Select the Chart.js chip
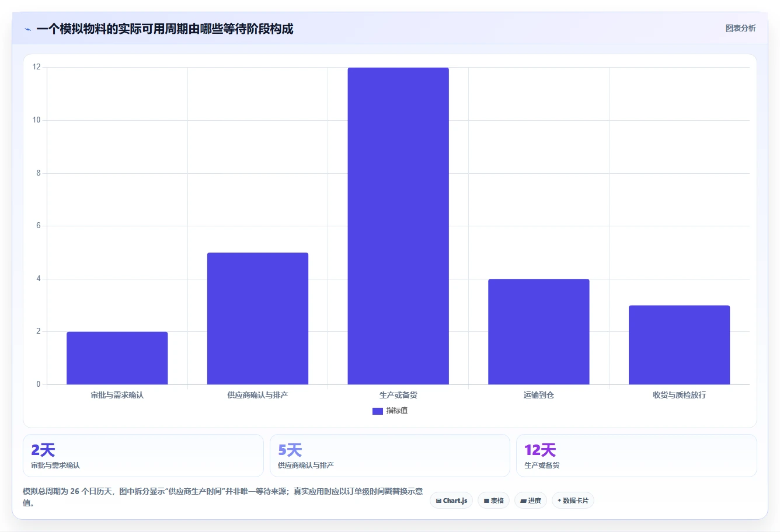The image size is (780, 532). (451, 501)
